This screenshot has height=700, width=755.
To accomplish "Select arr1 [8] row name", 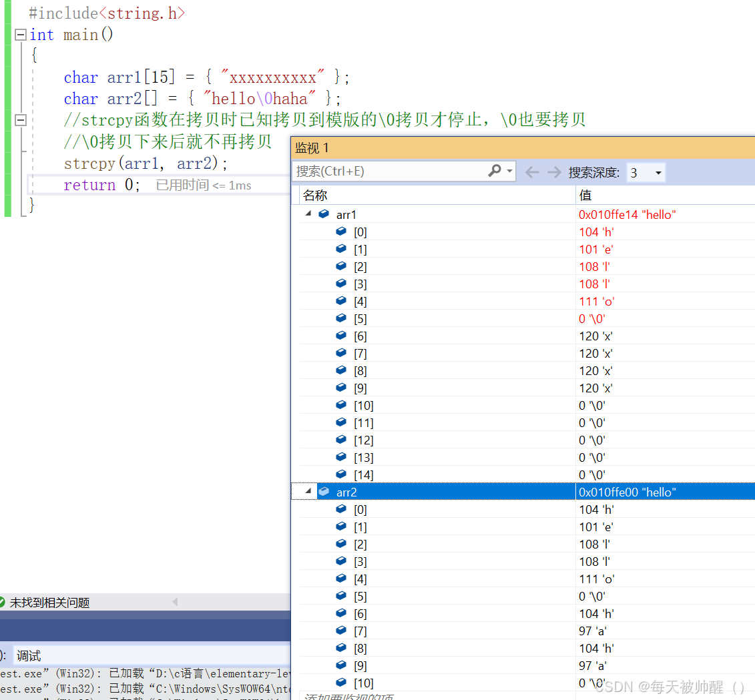I will [x=360, y=371].
